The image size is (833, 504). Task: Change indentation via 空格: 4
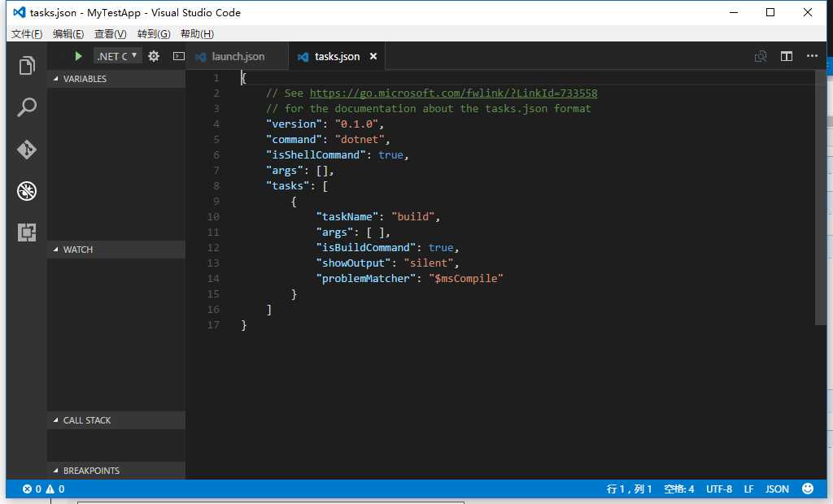679,489
